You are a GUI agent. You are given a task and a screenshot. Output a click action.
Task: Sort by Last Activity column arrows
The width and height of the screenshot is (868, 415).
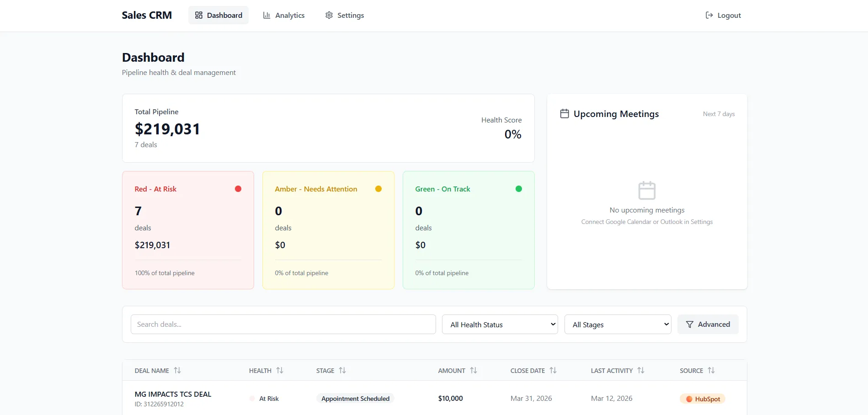point(641,370)
